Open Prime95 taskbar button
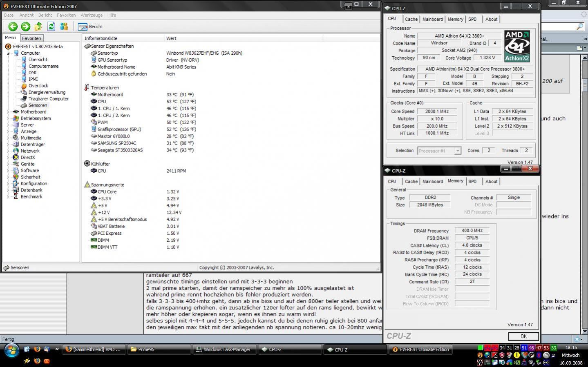 (x=159, y=349)
